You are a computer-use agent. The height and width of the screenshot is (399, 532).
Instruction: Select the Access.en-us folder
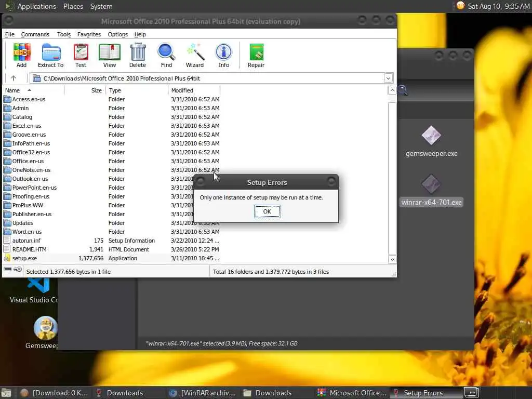click(x=29, y=99)
